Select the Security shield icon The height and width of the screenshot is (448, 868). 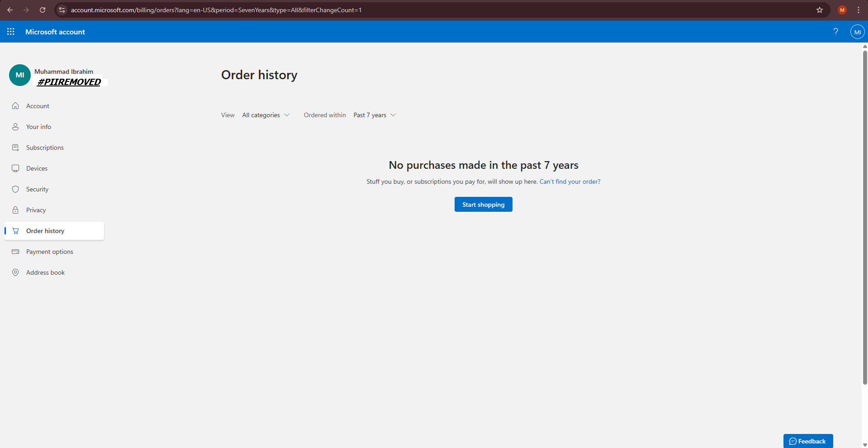click(x=15, y=189)
